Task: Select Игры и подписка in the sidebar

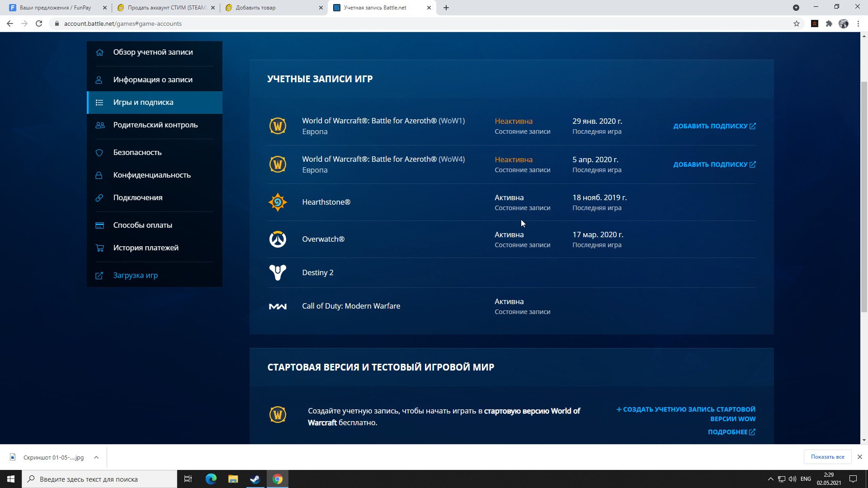Action: tap(155, 103)
